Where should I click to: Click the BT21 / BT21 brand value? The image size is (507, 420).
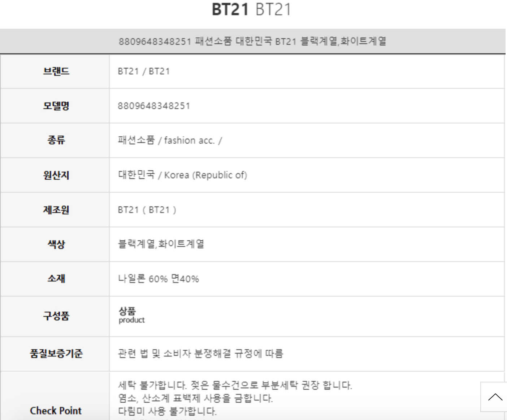coord(144,71)
